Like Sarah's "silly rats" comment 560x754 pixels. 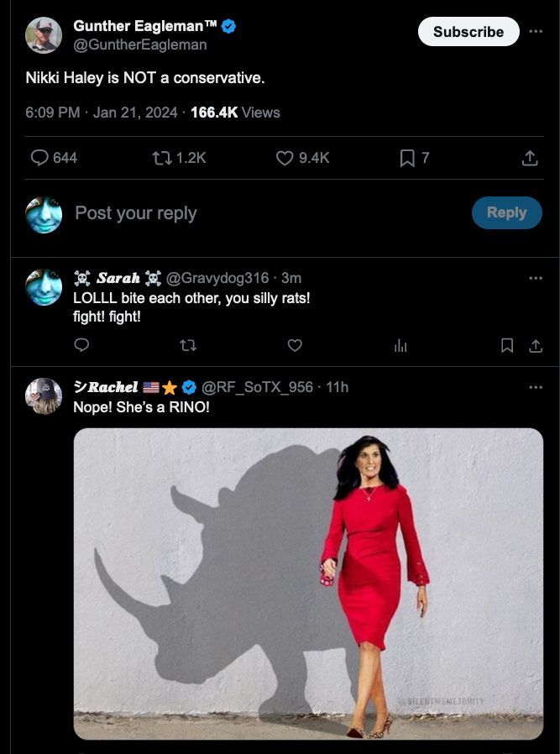coord(295,345)
